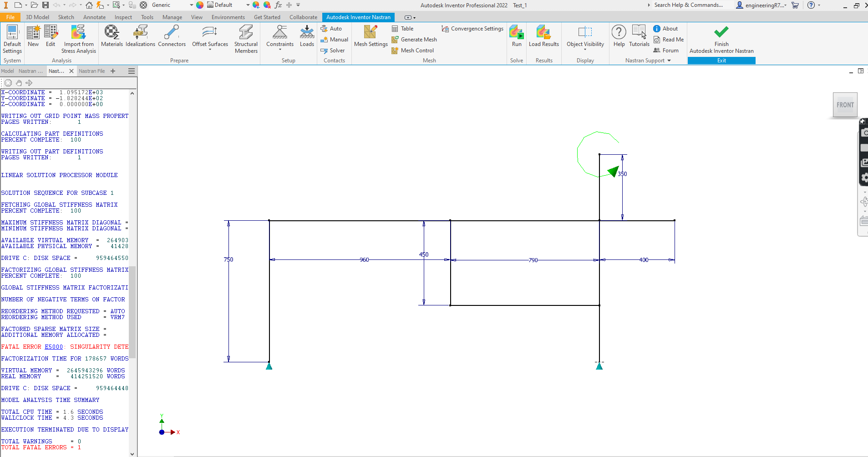Open the Model browser tab
The height and width of the screenshot is (457, 868).
pos(7,71)
